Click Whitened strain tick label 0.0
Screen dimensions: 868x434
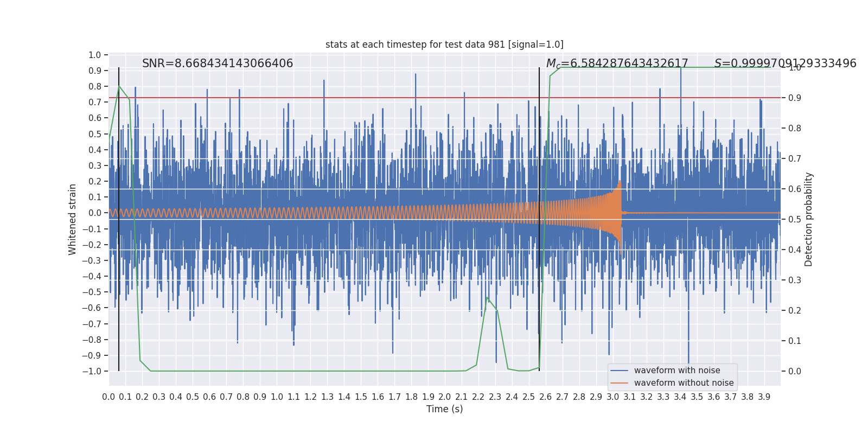click(x=95, y=213)
